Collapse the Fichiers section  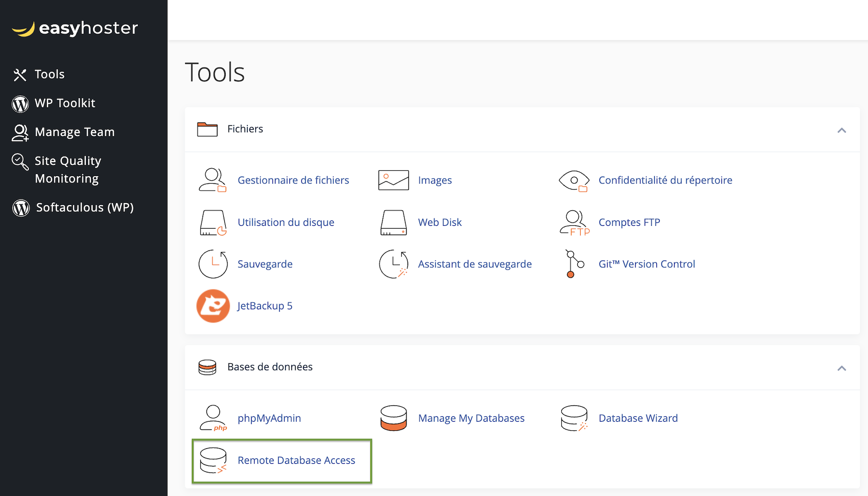coord(841,130)
